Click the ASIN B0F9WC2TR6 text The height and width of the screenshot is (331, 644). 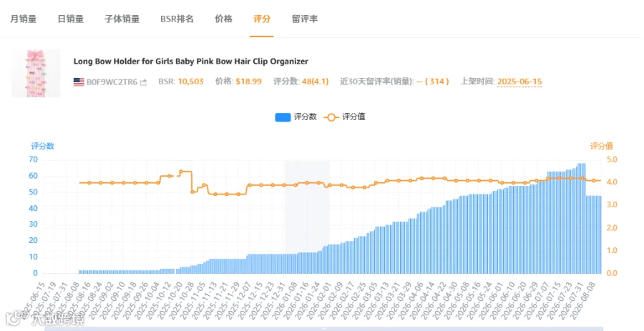coord(112,82)
